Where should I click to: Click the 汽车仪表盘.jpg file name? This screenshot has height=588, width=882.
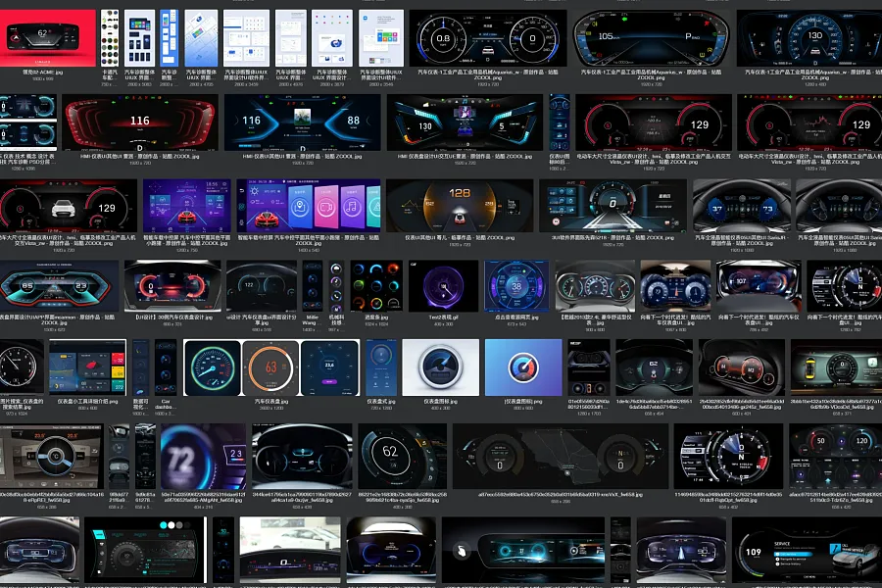(x=271, y=402)
